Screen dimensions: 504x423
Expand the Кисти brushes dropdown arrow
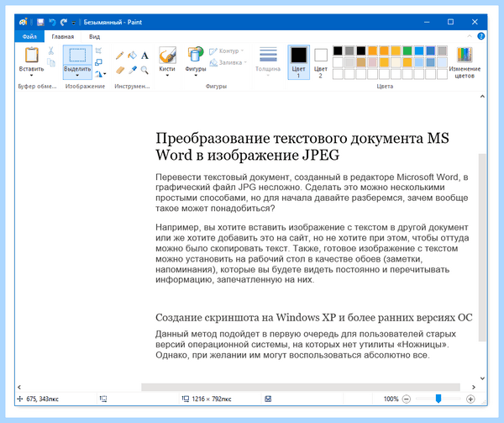[x=167, y=76]
